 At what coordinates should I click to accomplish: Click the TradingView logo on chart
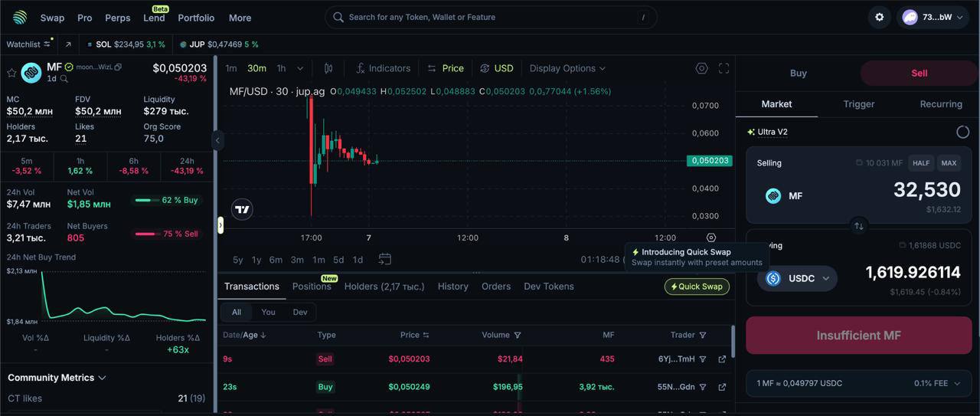(x=242, y=209)
